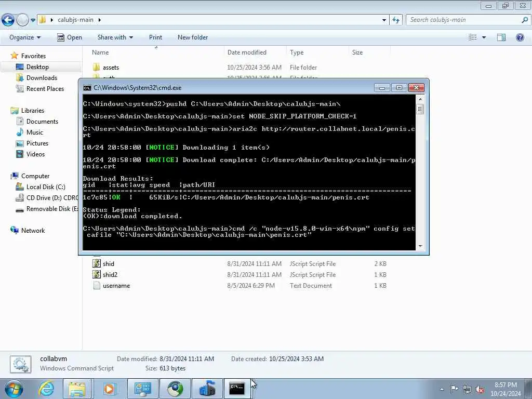Expand the arrow after calubjs-main breadcrumb
Image resolution: width=532 pixels, height=399 pixels.
tap(99, 20)
